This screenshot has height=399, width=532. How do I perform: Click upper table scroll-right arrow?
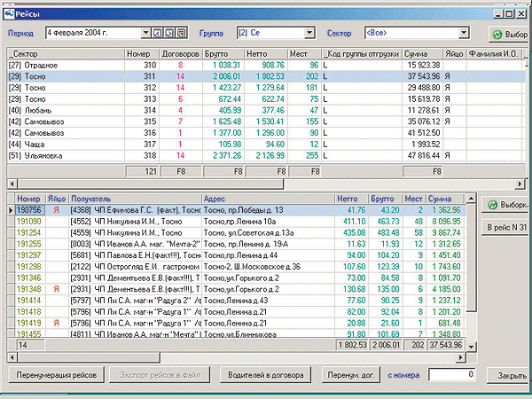pos(520,184)
